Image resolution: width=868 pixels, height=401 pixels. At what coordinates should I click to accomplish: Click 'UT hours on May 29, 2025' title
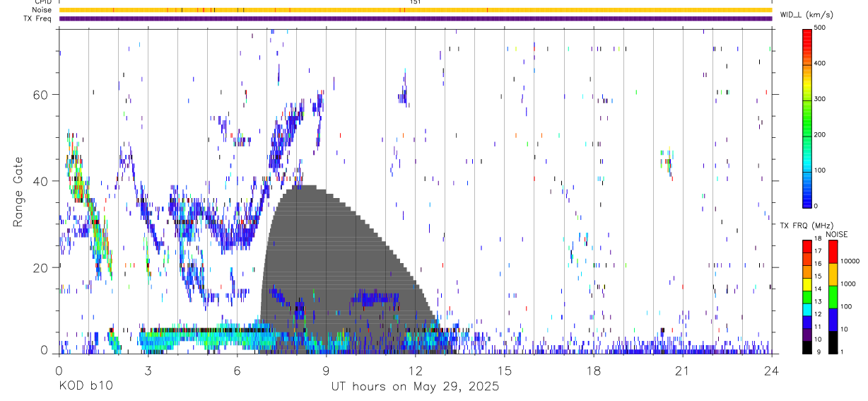click(x=415, y=387)
